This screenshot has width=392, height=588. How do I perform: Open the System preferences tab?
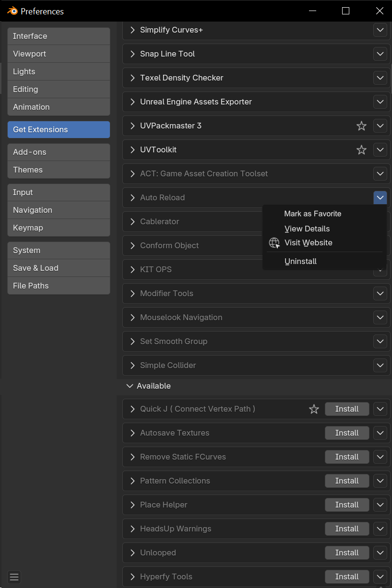pyautogui.click(x=59, y=250)
